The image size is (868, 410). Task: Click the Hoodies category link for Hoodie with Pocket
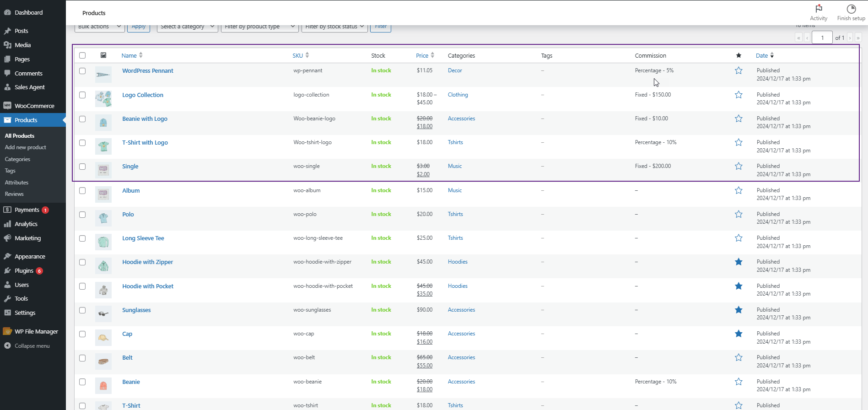(x=457, y=286)
